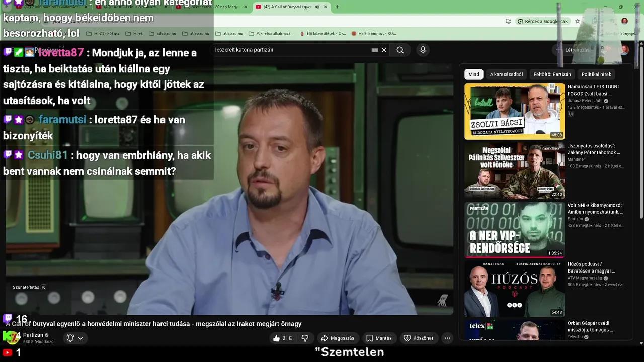644x362 pixels.
Task: Click the title 'Volt NNI-s kibernyomozó'
Action: (x=595, y=209)
